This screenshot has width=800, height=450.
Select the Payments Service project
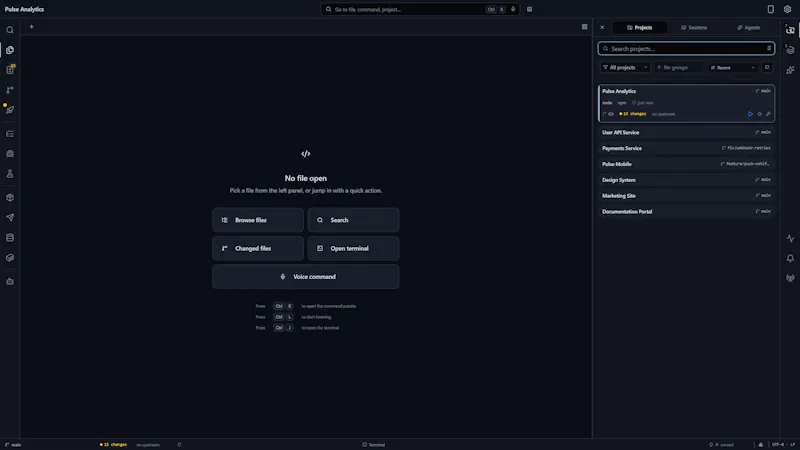pyautogui.click(x=686, y=148)
